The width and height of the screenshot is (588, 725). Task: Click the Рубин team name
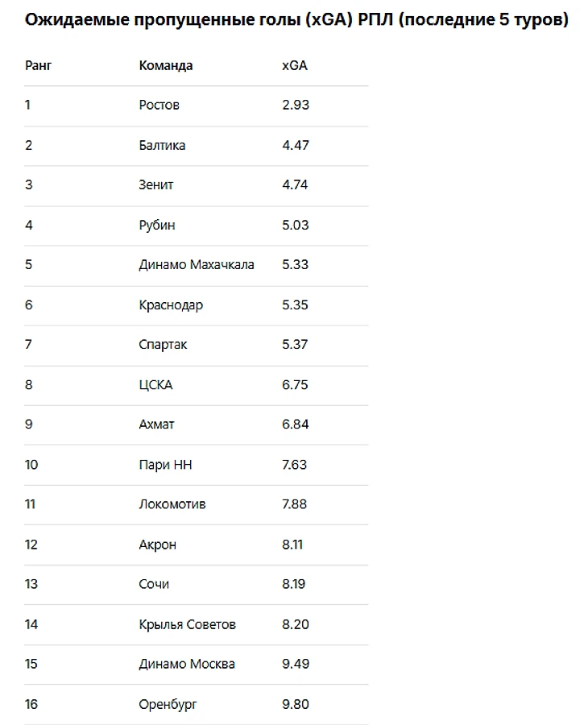pyautogui.click(x=156, y=225)
